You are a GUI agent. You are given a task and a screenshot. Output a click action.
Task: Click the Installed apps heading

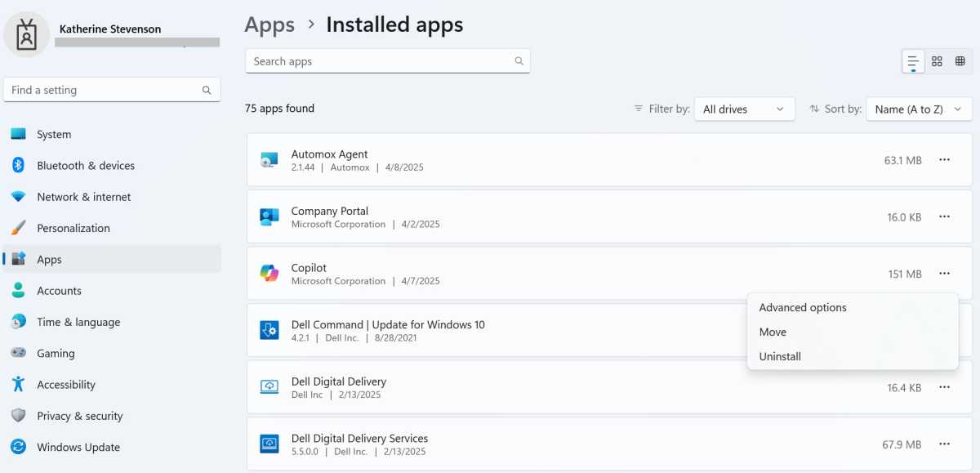point(394,25)
